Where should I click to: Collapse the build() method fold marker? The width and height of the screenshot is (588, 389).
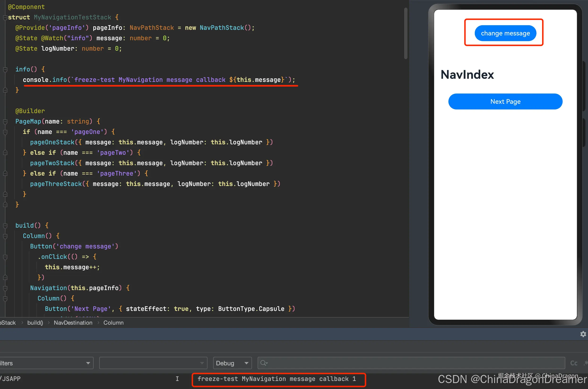(x=5, y=226)
